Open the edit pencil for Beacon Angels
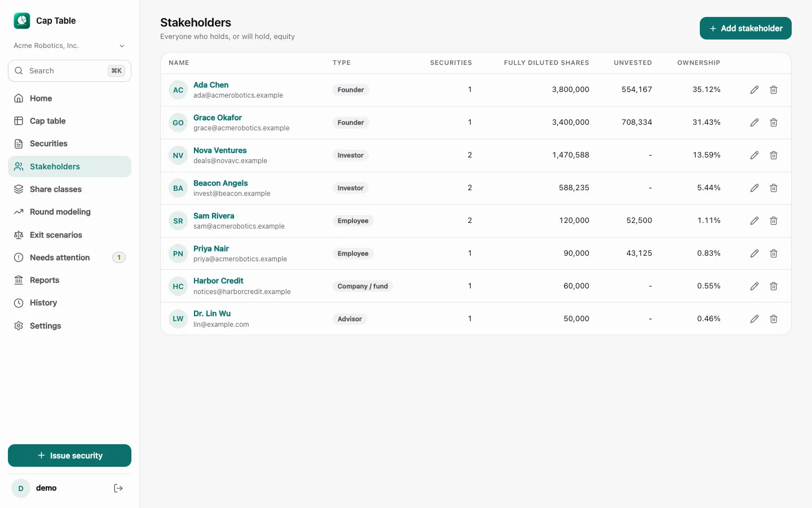The height and width of the screenshot is (508, 812). pyautogui.click(x=754, y=188)
